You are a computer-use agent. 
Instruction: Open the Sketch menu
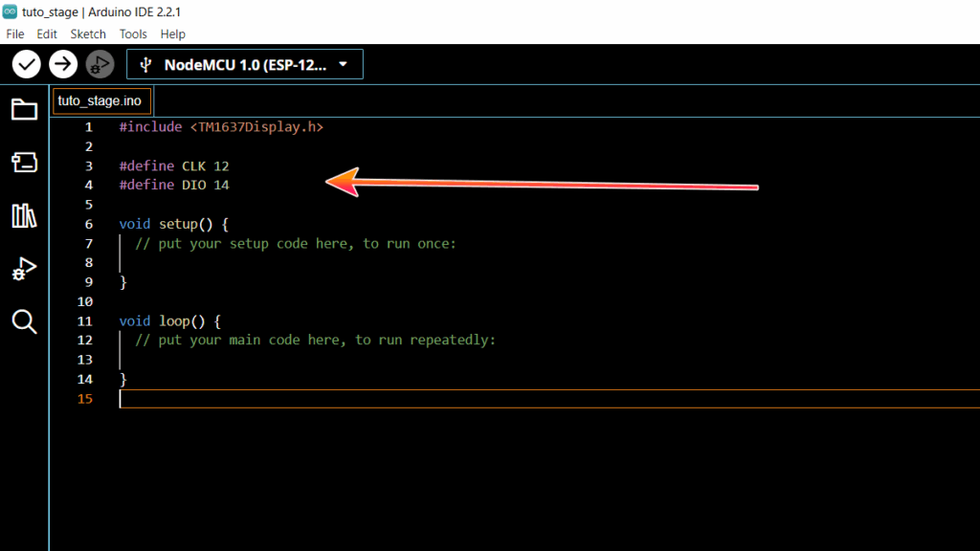[88, 34]
